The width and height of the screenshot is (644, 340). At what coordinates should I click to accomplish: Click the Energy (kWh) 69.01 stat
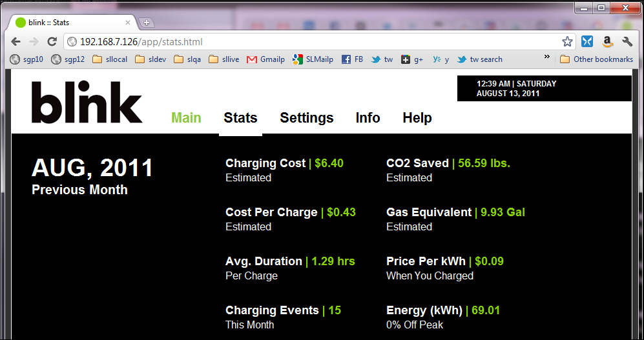(443, 310)
